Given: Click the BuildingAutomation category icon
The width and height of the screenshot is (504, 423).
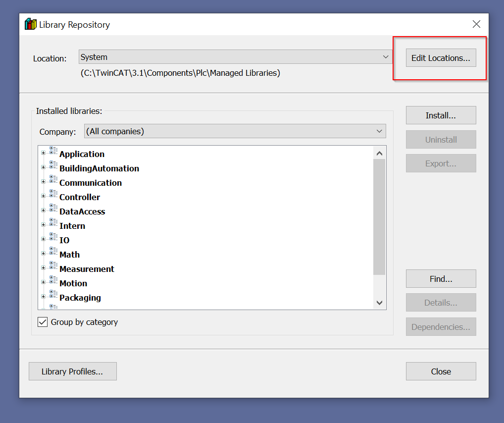Looking at the screenshot, I should [53, 165].
